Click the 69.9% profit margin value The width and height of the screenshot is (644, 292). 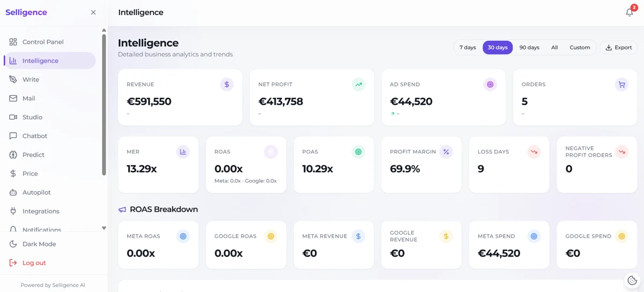[405, 169]
